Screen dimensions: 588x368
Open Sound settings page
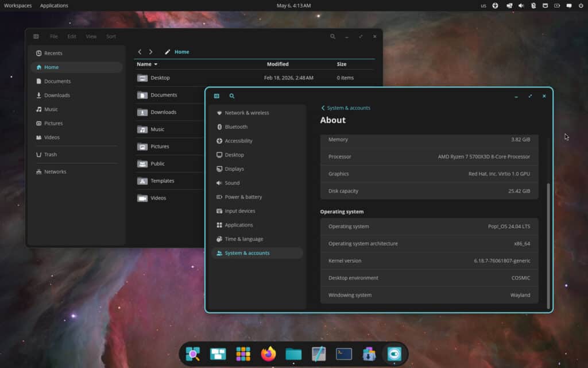click(x=257, y=183)
